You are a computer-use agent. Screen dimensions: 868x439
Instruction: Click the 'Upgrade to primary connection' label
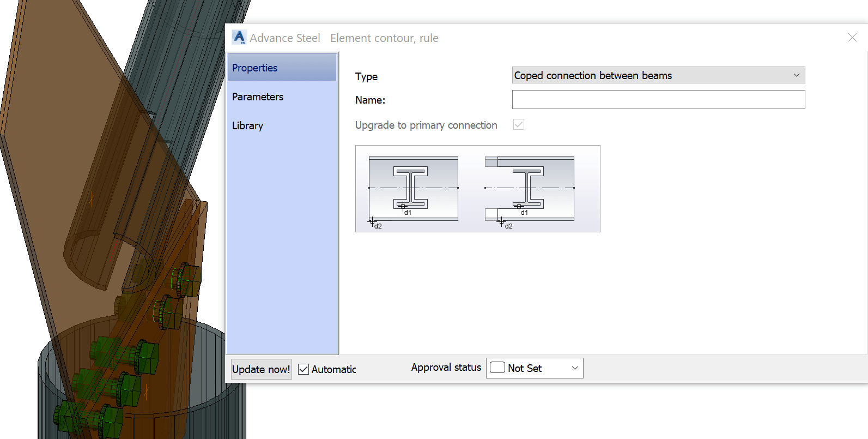pyautogui.click(x=426, y=125)
